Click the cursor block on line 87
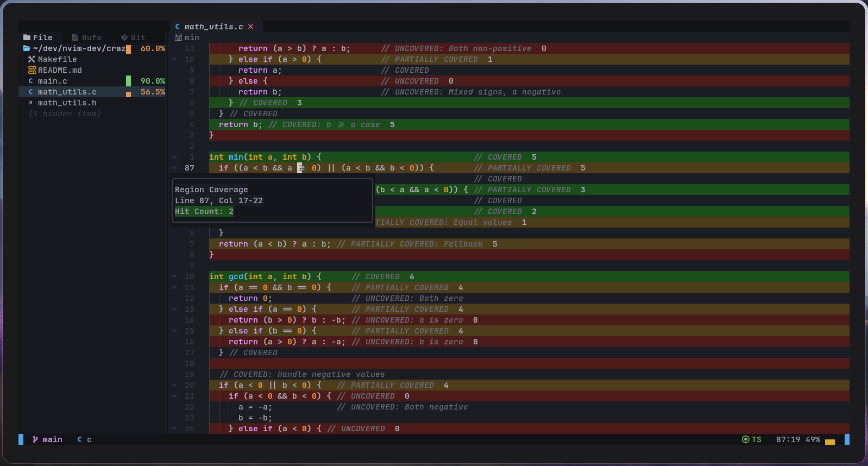This screenshot has height=466, width=868. 299,168
